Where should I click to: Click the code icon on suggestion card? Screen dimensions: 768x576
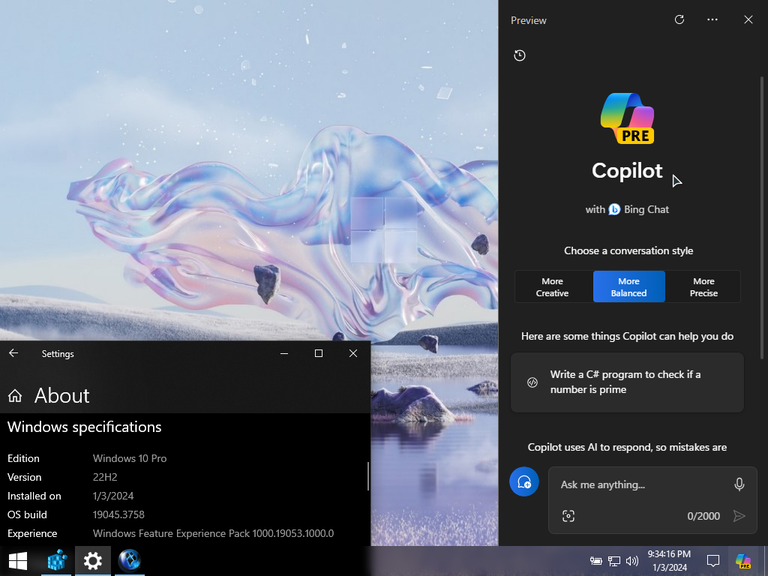(x=532, y=382)
